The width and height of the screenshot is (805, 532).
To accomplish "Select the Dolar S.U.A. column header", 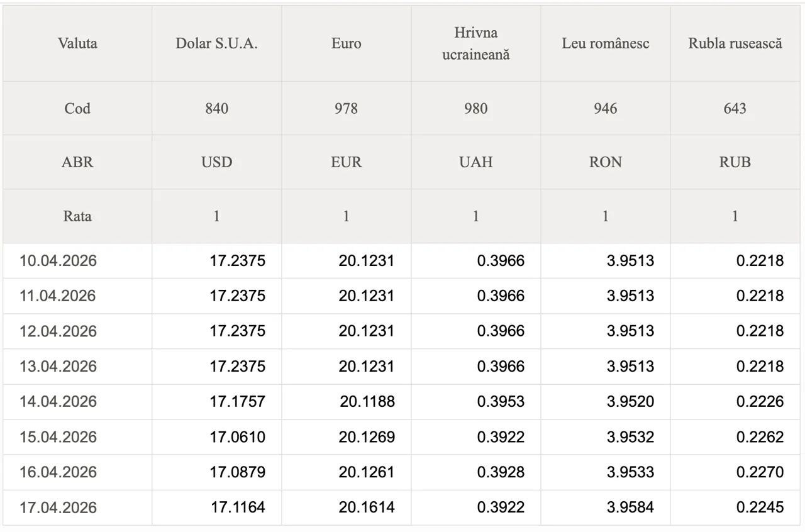I will click(216, 43).
